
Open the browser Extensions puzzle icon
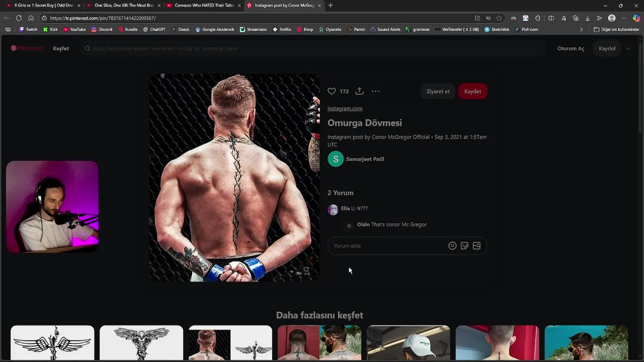point(538,18)
